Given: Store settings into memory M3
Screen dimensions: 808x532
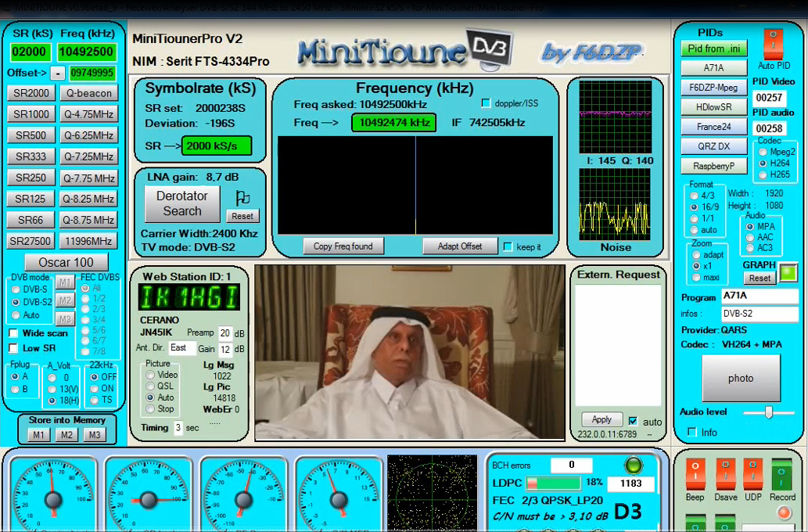Looking at the screenshot, I should click(95, 435).
